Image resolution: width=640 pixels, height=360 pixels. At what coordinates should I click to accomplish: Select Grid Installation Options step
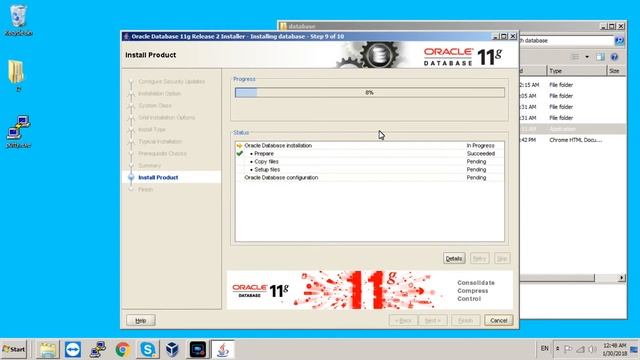(167, 118)
